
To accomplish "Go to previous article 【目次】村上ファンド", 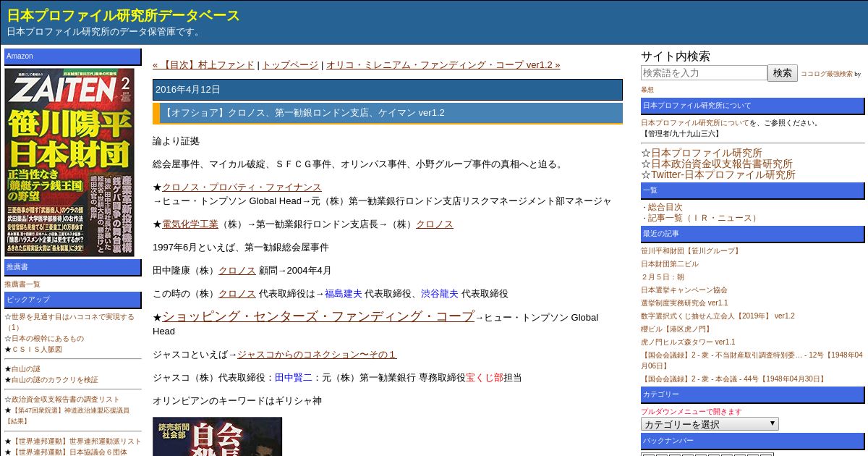I will [x=203, y=64].
